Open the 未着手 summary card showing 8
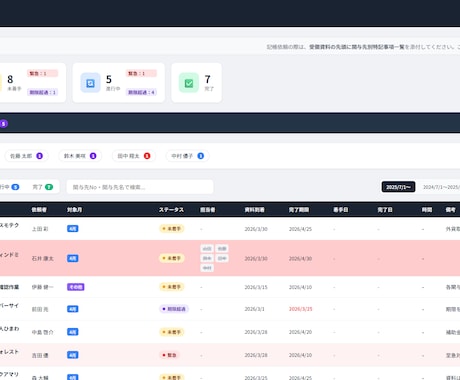460x380 pixels. (x=32, y=83)
